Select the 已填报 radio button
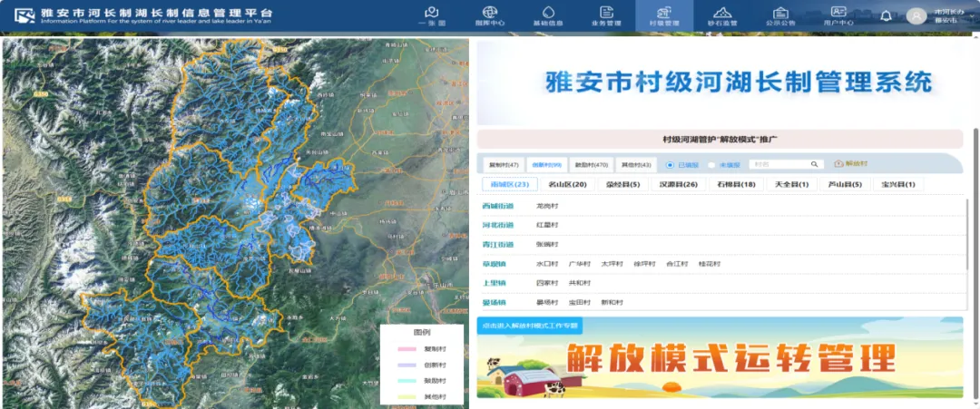This screenshot has height=409, width=980. tap(671, 165)
